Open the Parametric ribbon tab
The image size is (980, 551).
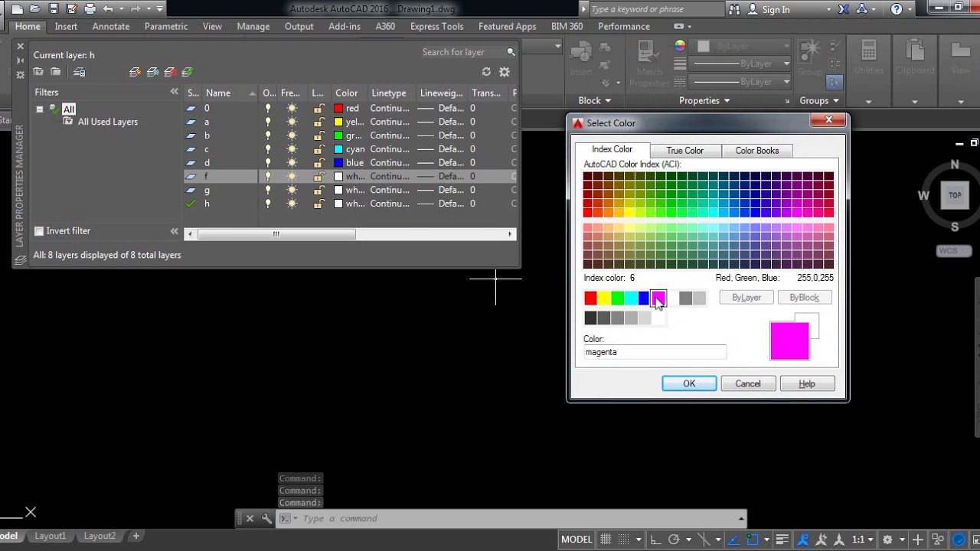[165, 26]
